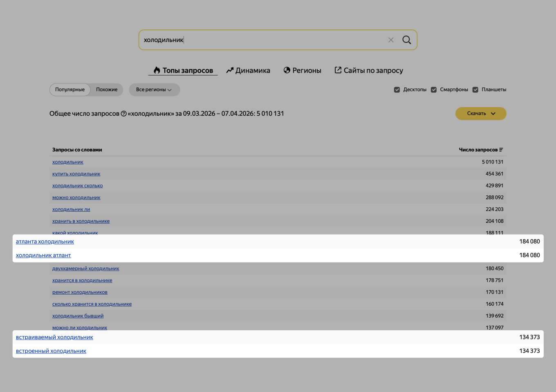Viewport: 556px width, 392px height.
Task: Expand the Все регионы dropdown
Action: pos(154,90)
